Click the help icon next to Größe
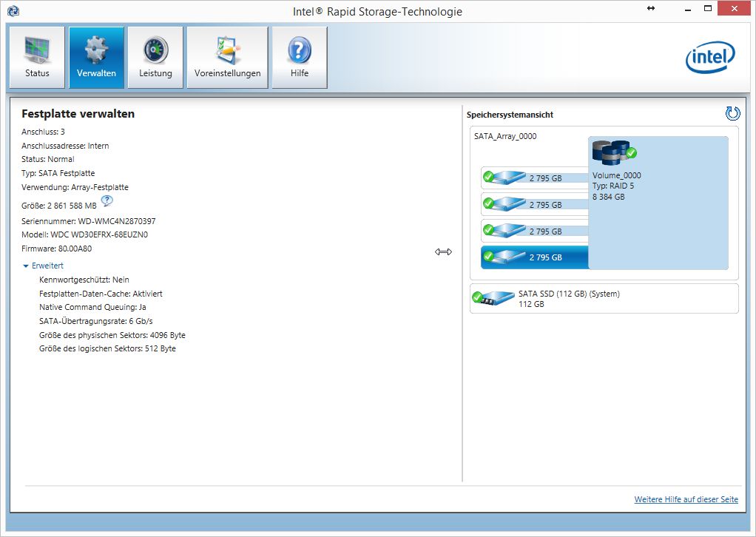756x537 pixels. (x=107, y=200)
